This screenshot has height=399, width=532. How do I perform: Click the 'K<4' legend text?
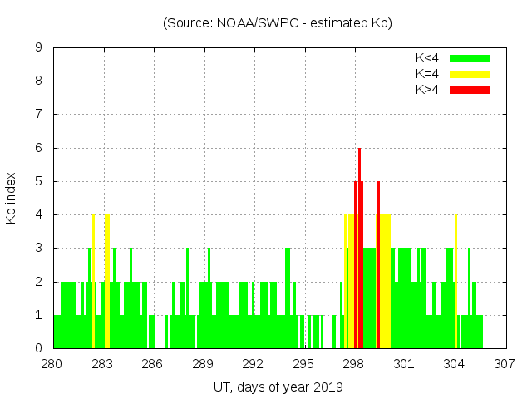click(x=427, y=58)
